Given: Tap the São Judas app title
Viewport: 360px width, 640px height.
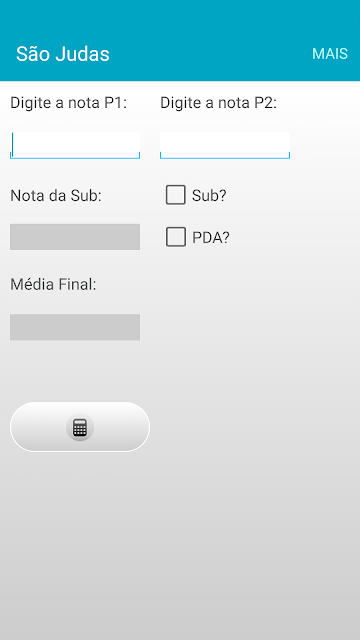Looking at the screenshot, I should tap(63, 54).
